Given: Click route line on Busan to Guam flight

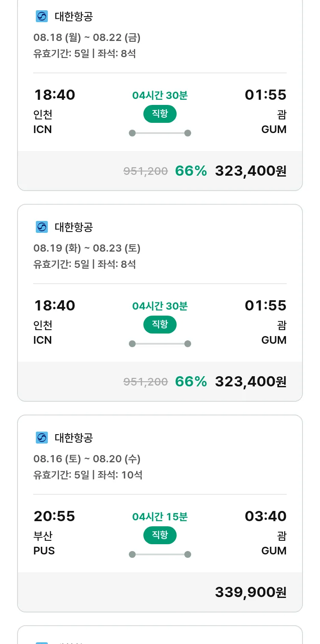Looking at the screenshot, I should (160, 554).
